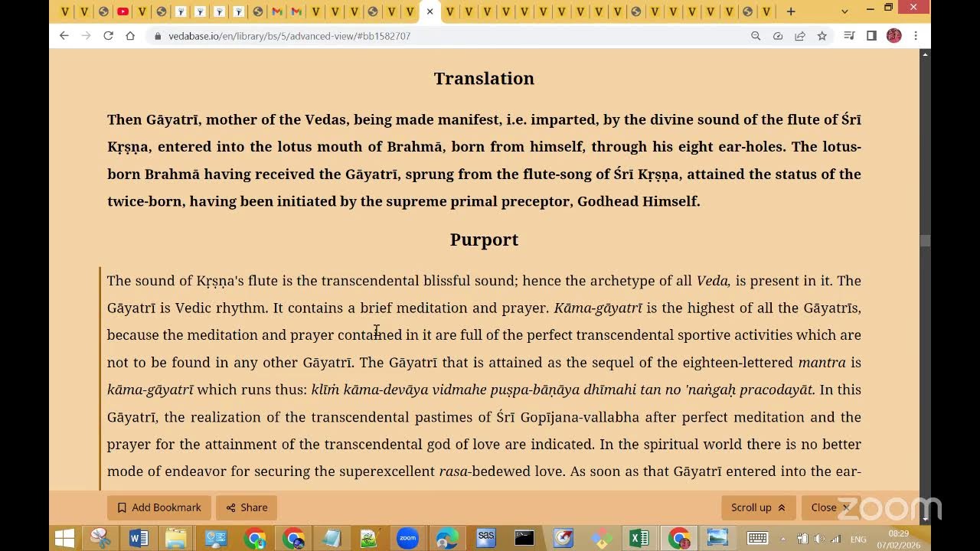Open Snipping Tool from taskbar

click(100, 538)
